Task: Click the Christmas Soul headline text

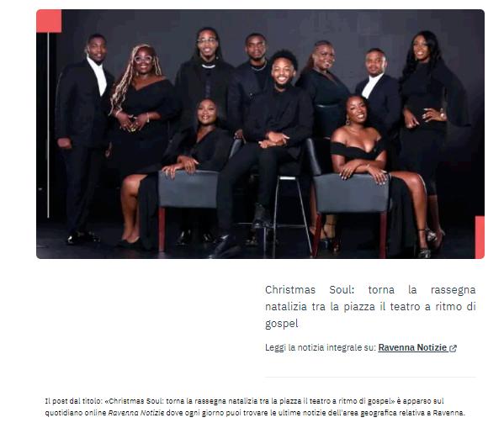Action: (x=370, y=306)
